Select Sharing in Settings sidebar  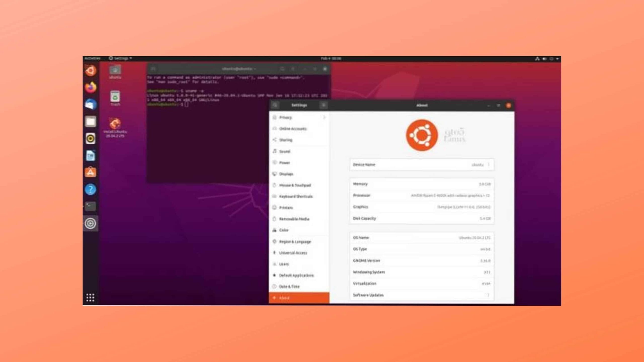pyautogui.click(x=299, y=140)
